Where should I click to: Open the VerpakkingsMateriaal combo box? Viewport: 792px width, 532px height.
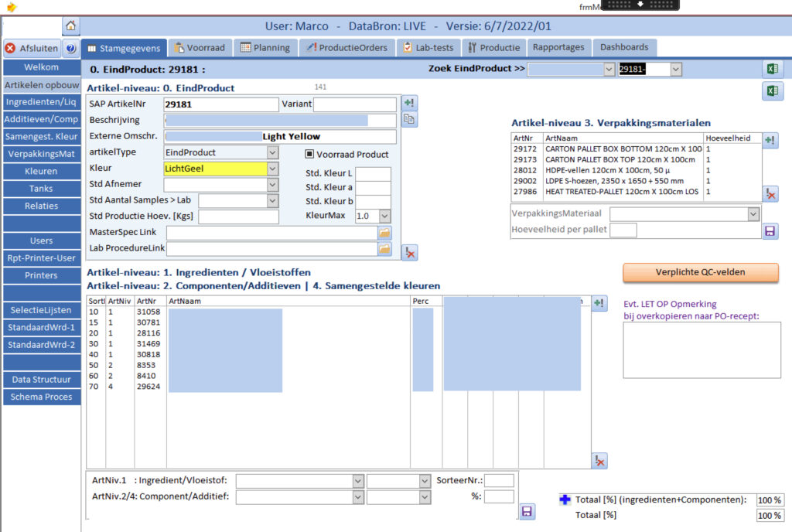[753, 214]
